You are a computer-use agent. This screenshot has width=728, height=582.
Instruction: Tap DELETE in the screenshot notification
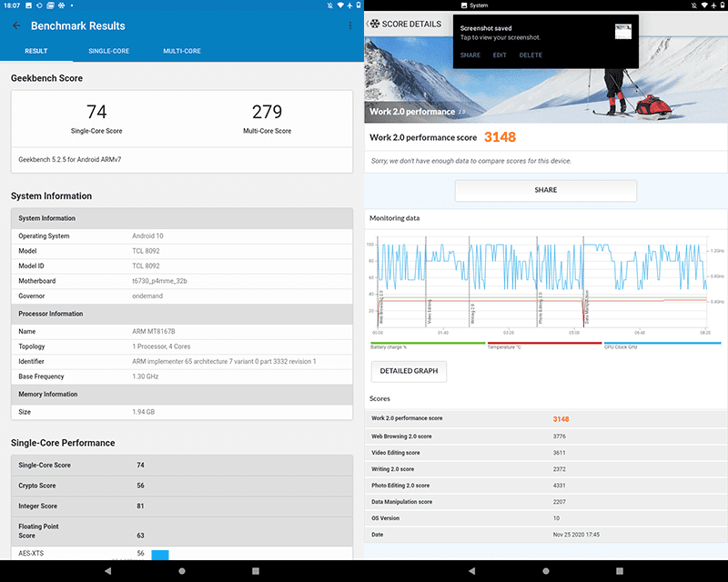tap(531, 55)
